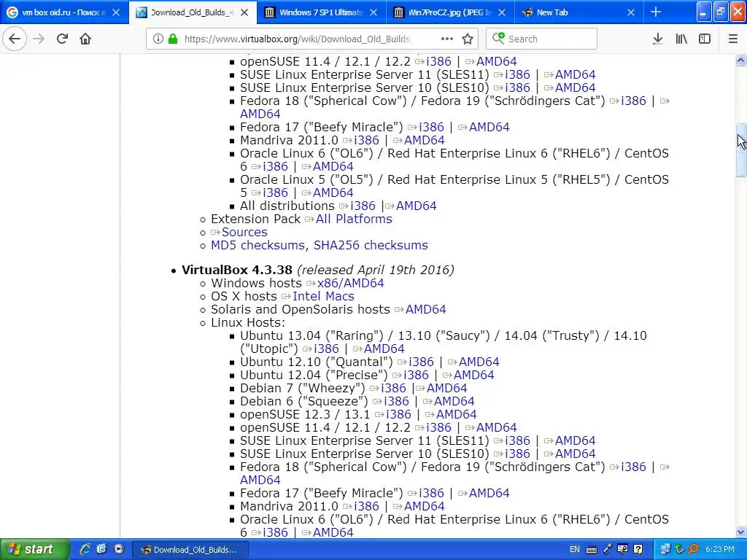747x560 pixels.
Task: Click the green secure padlock icon
Action: coord(173,39)
